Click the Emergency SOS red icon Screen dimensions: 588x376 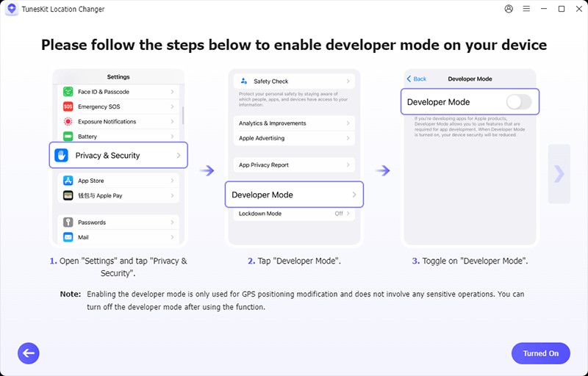(x=68, y=106)
